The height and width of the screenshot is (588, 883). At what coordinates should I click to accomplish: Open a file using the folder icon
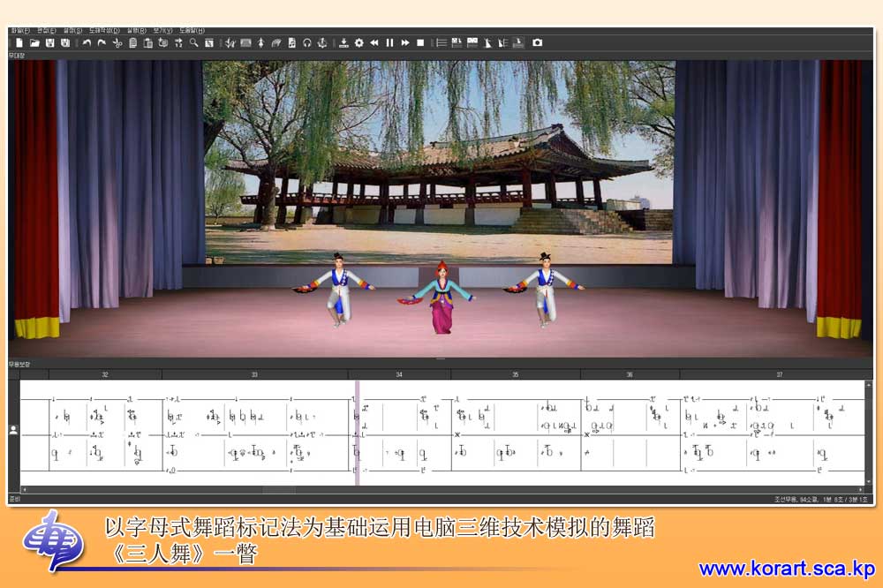click(x=35, y=42)
